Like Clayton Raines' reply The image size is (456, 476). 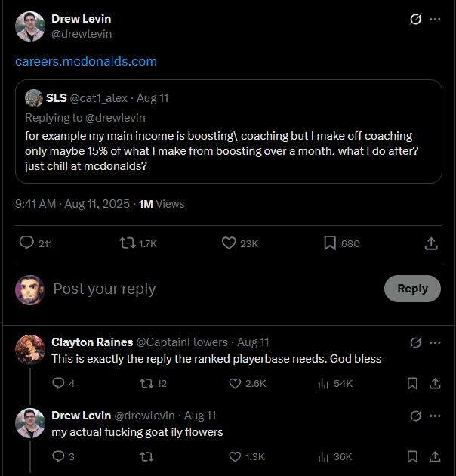tap(235, 384)
